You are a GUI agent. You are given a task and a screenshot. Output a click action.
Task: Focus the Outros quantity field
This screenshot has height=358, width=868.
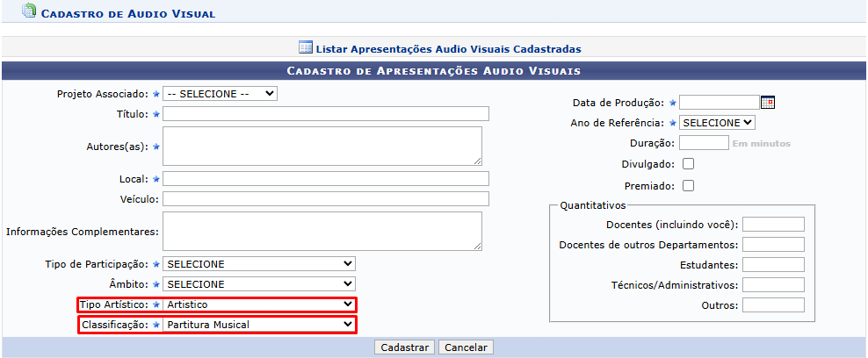[773, 305]
